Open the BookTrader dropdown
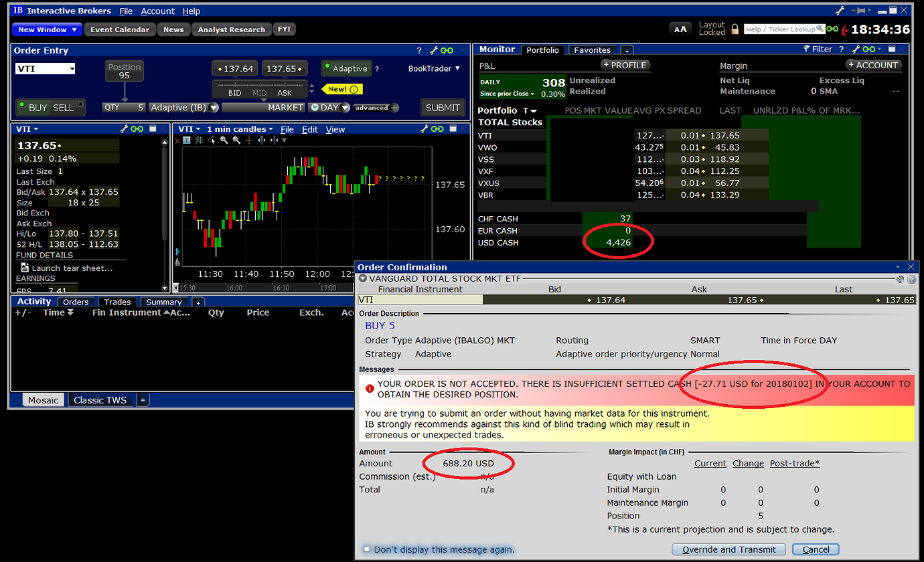Viewport: 924px width, 562px height. pos(435,68)
